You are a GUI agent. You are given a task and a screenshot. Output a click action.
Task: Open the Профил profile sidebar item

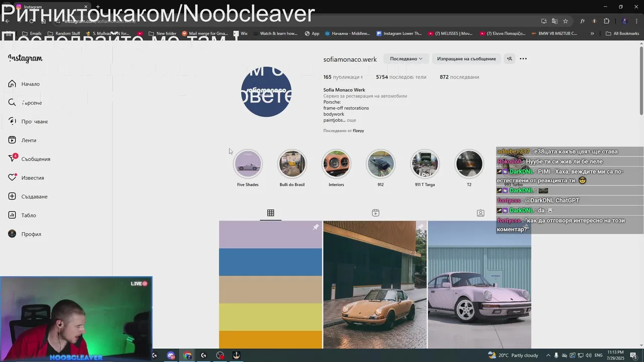[x=25, y=234]
